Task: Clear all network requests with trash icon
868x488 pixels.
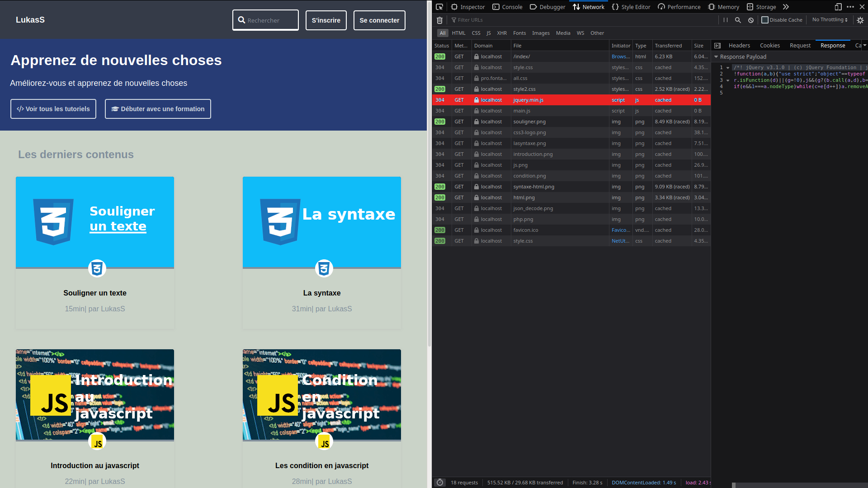Action: pos(439,20)
